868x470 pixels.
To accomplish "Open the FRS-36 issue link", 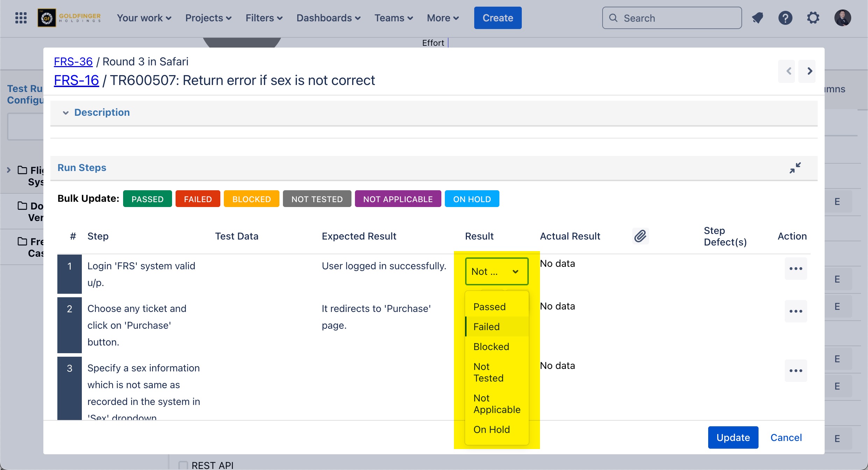I will (x=73, y=62).
